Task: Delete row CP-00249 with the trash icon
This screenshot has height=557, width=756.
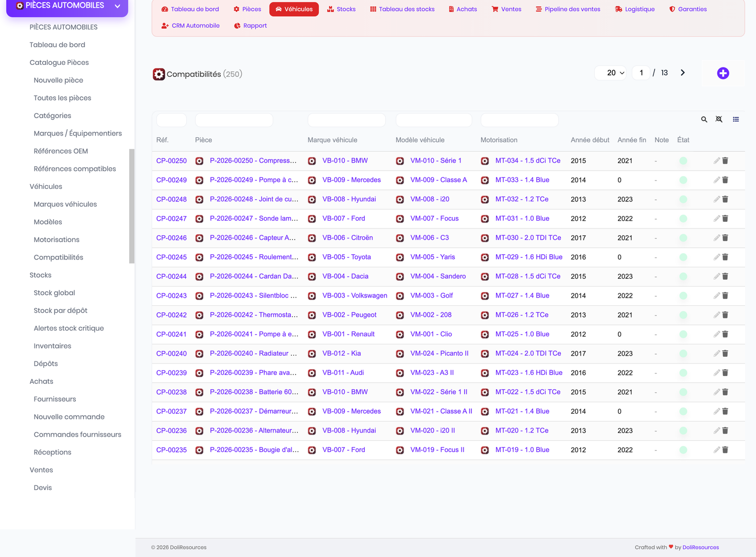Action: coord(725,180)
